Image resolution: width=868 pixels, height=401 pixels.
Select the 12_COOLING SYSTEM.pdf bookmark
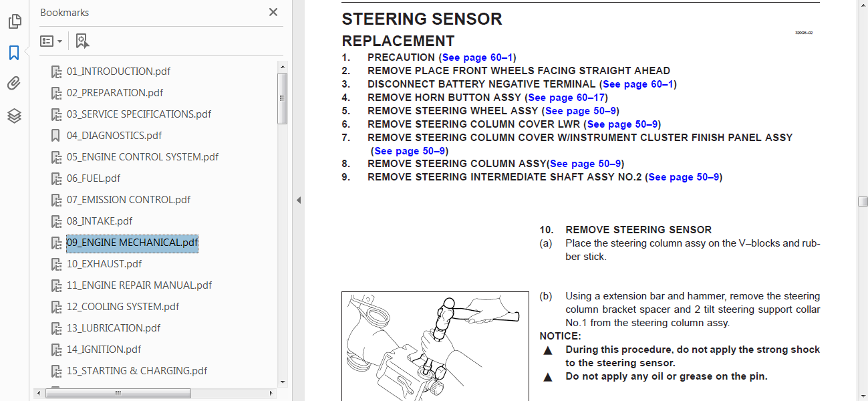click(123, 307)
